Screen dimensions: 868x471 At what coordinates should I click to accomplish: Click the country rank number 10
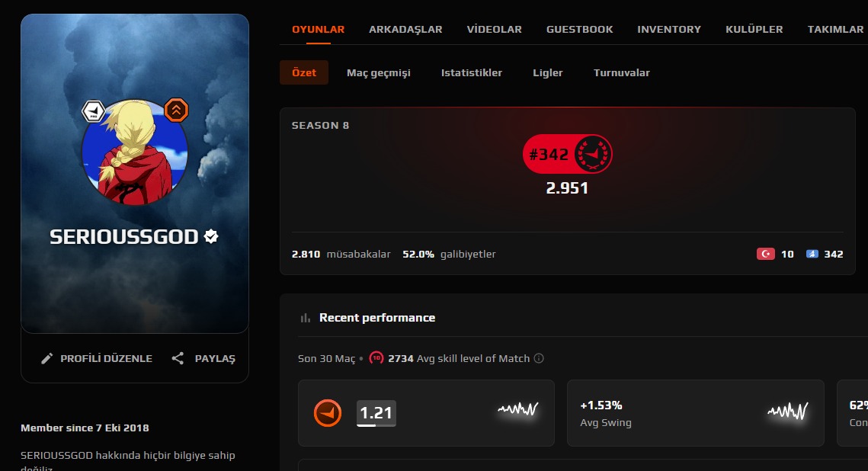coord(787,254)
